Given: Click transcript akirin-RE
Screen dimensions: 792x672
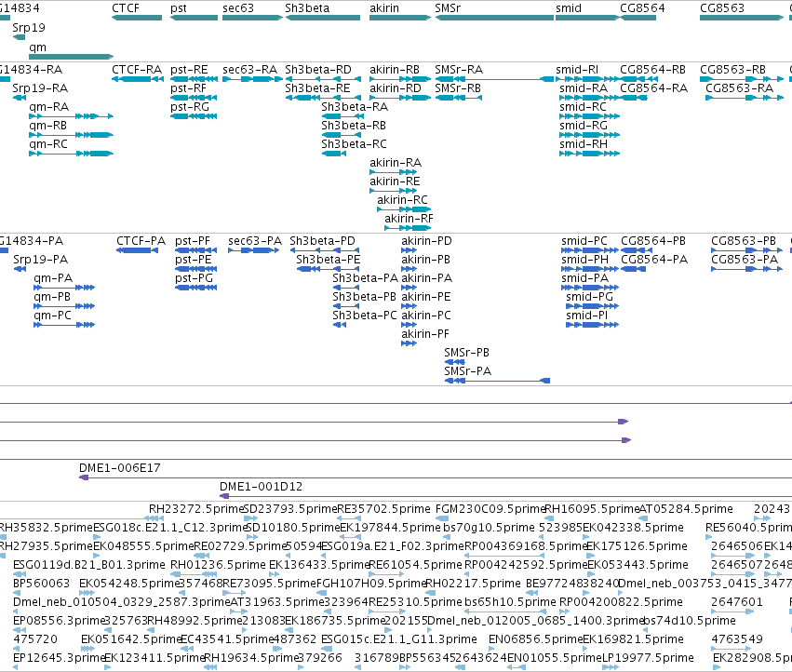Looking at the screenshot, I should tap(394, 191).
